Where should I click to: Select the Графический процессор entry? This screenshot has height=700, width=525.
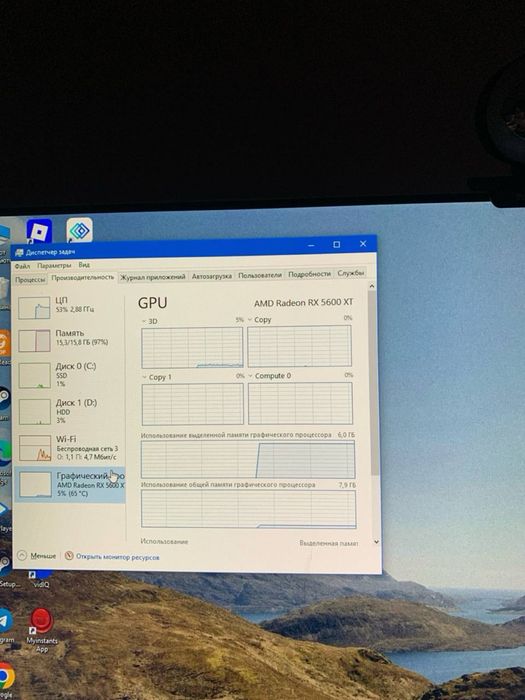pyautogui.click(x=69, y=484)
